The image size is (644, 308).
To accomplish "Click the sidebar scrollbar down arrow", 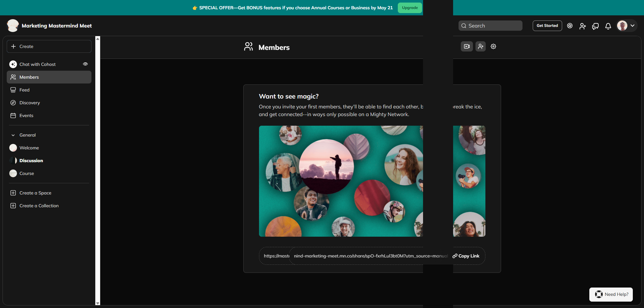I will coord(98,303).
